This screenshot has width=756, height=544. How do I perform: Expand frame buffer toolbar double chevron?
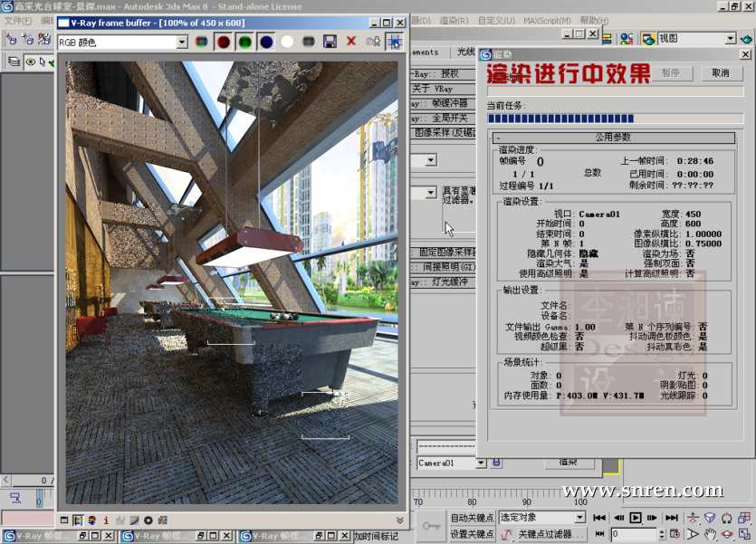[399, 520]
